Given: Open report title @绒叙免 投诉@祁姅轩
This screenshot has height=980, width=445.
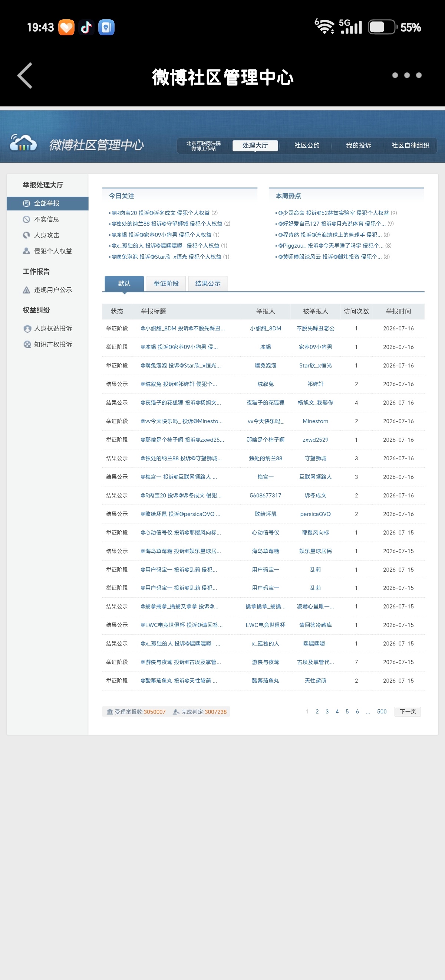Looking at the screenshot, I should [179, 384].
